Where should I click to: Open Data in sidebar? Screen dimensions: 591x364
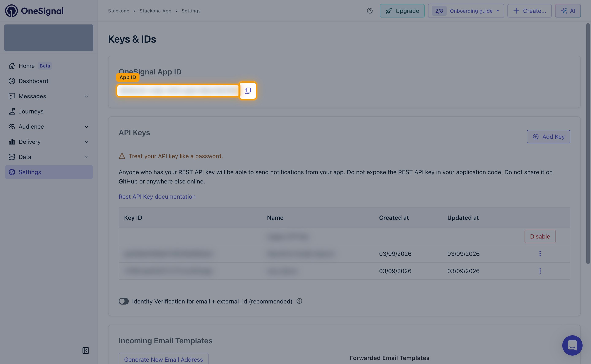[49, 157]
